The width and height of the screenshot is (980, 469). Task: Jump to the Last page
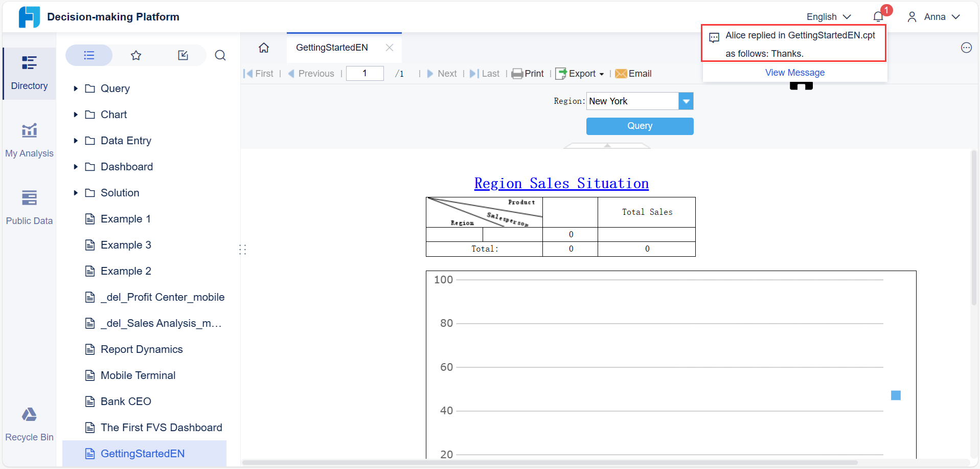(485, 74)
